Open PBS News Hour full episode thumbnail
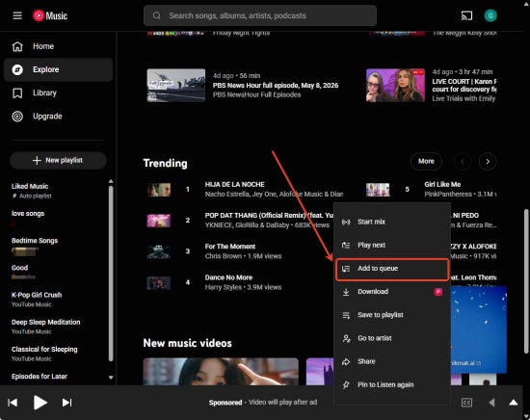The image size is (530, 420). [175, 85]
